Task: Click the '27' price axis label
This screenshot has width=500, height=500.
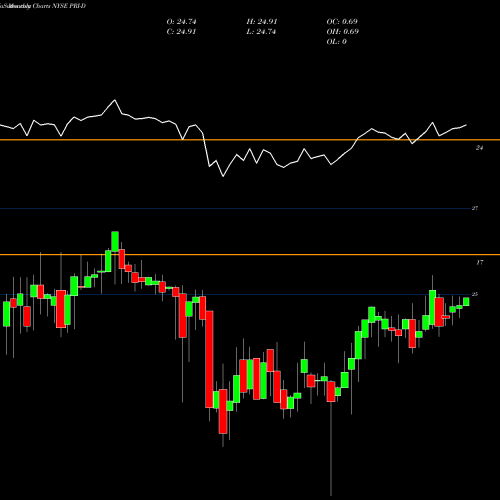Action: (475, 208)
